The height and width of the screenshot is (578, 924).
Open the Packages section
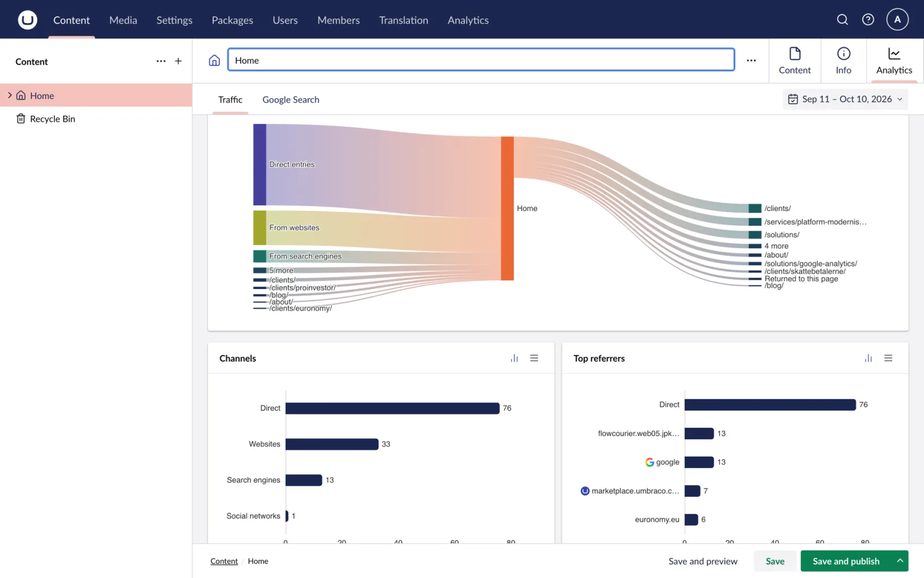click(232, 20)
